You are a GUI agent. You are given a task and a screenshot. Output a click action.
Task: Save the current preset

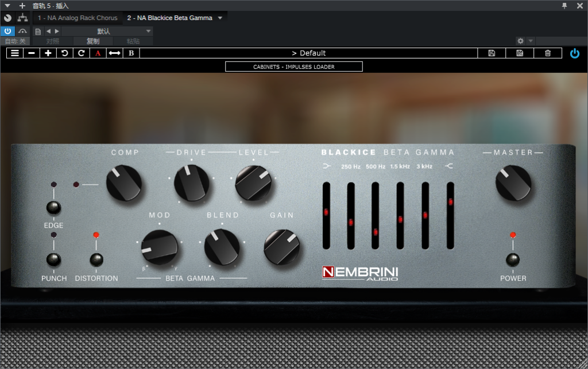click(492, 53)
